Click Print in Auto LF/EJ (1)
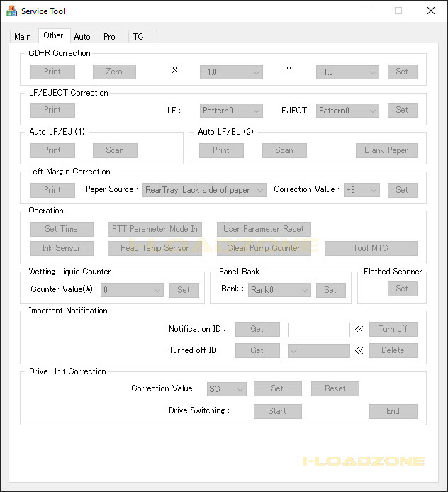The width and height of the screenshot is (448, 492). click(x=52, y=150)
